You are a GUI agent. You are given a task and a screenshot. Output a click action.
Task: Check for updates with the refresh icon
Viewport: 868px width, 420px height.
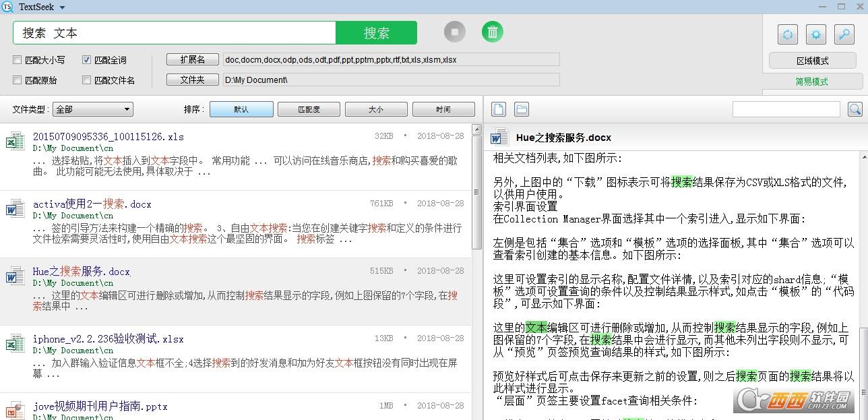point(788,34)
